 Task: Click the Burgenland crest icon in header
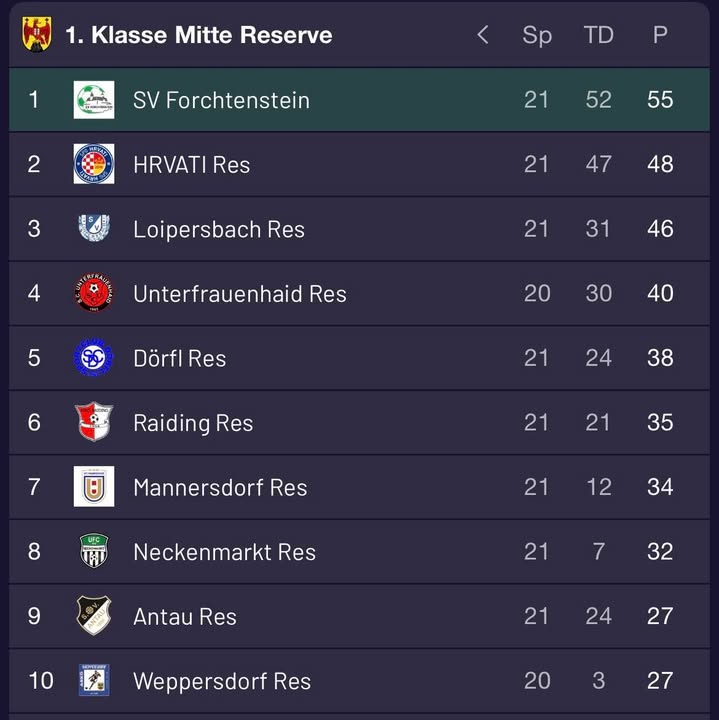tap(37, 34)
